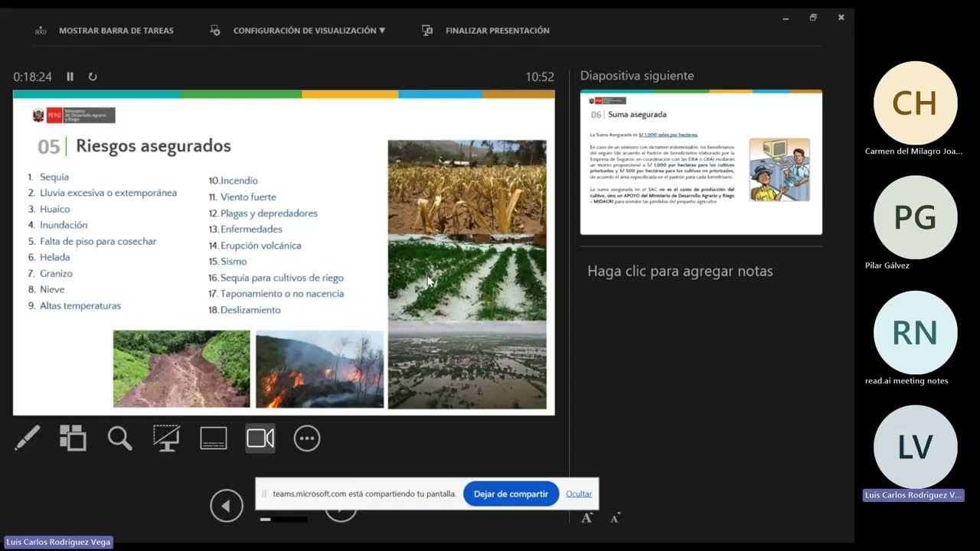Screen dimensions: 980x551
Task: Restart the presentation timer
Action: pos(93,77)
